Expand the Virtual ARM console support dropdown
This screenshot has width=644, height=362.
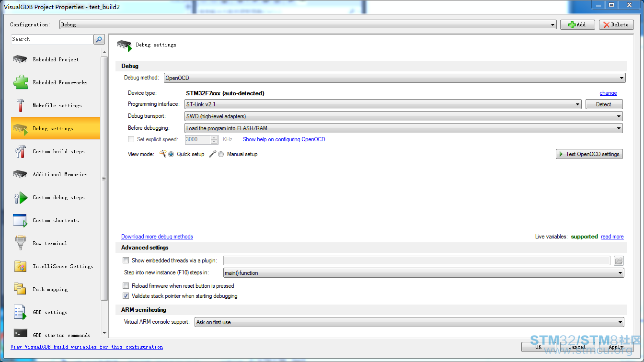coord(409,322)
